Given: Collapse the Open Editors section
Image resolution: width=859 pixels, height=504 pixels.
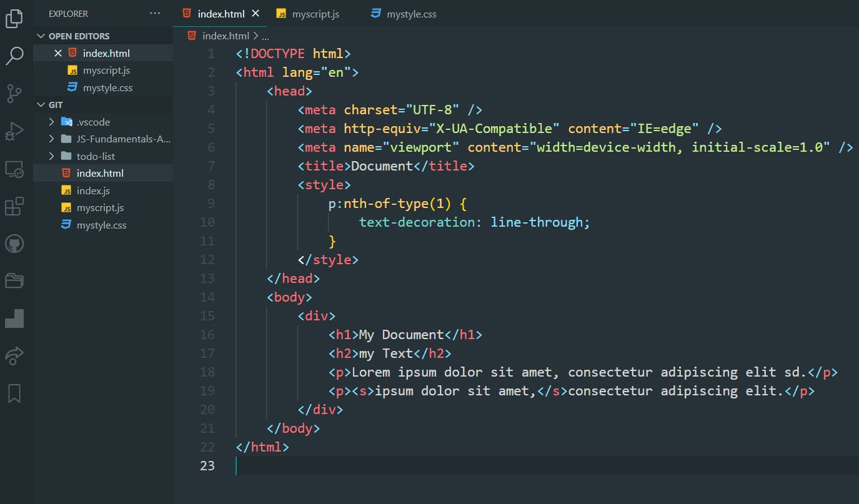Looking at the screenshot, I should click(41, 36).
